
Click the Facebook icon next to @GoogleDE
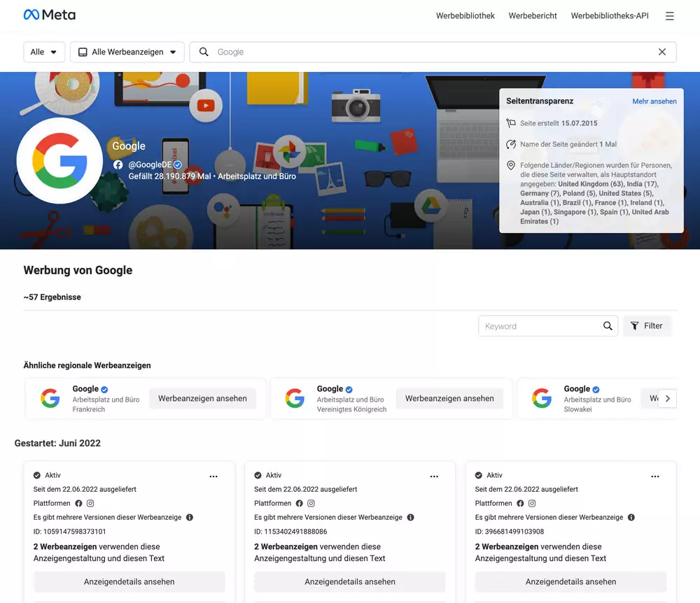click(x=118, y=164)
